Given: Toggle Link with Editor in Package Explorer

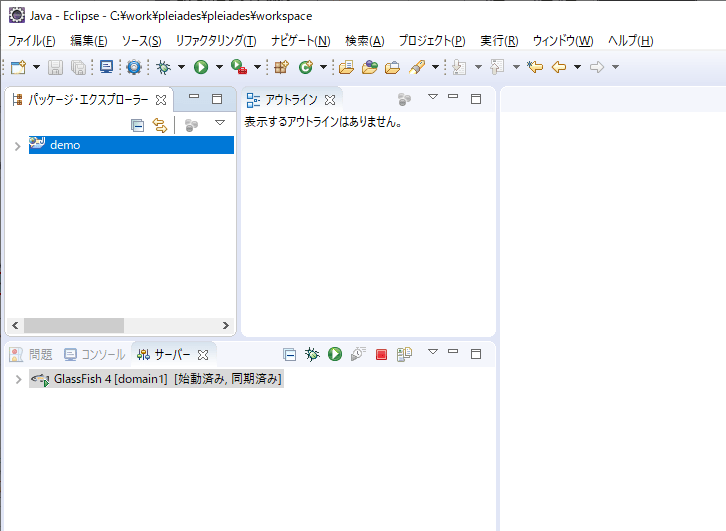Looking at the screenshot, I should point(159,125).
